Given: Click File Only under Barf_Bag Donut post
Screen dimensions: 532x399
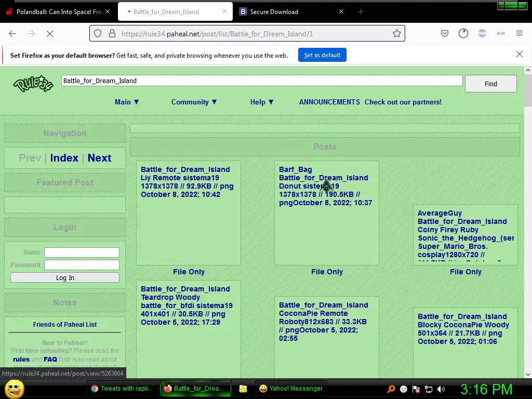Looking at the screenshot, I should click(327, 272).
